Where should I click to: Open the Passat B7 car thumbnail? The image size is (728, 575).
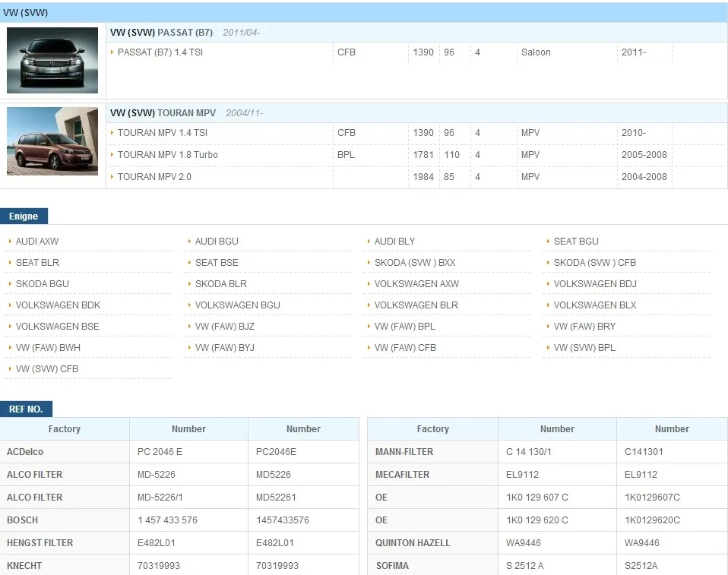pyautogui.click(x=52, y=60)
